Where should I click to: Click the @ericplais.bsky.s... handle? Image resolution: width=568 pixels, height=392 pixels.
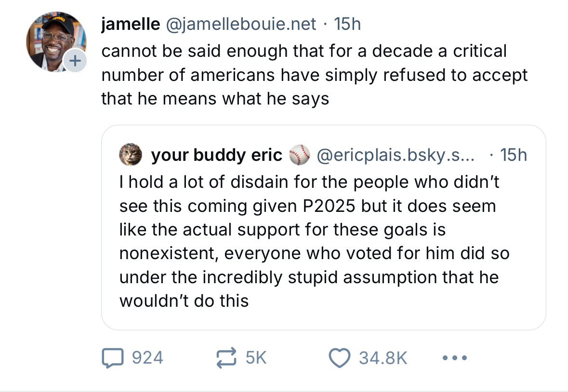point(396,155)
